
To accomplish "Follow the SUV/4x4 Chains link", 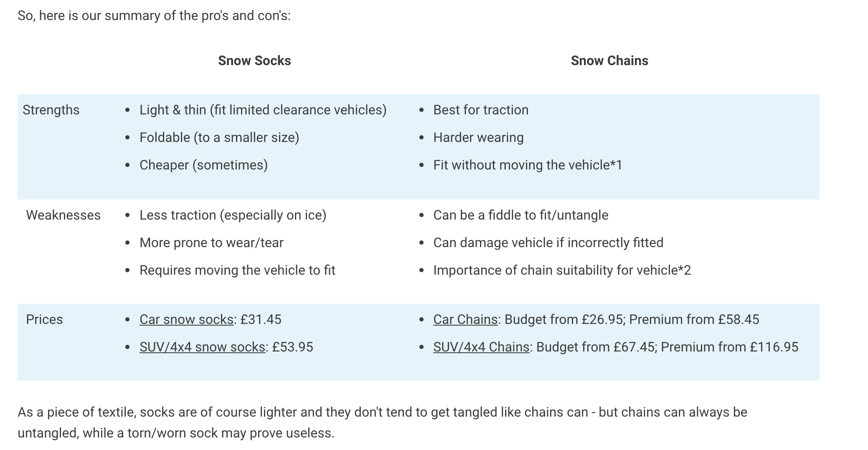I will tap(481, 347).
